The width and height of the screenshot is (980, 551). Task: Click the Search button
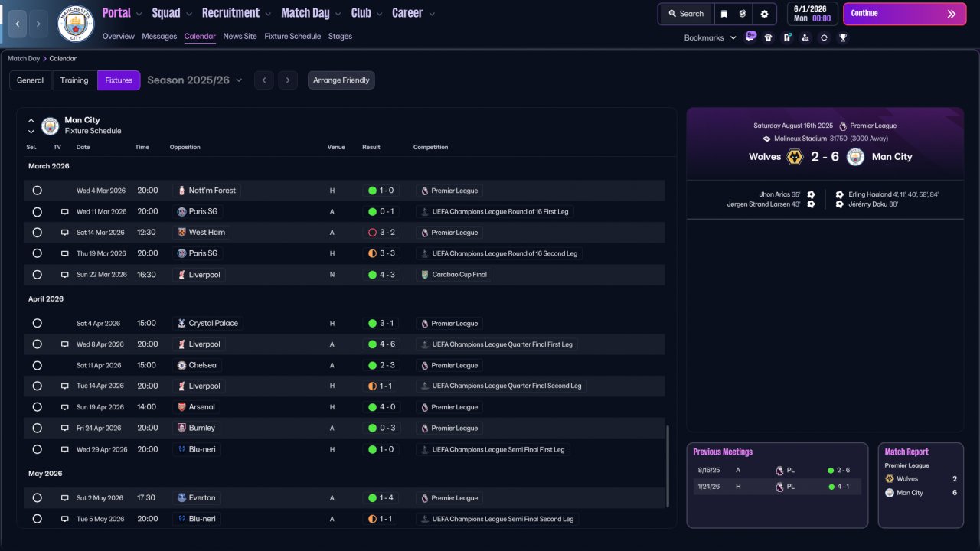click(x=686, y=14)
